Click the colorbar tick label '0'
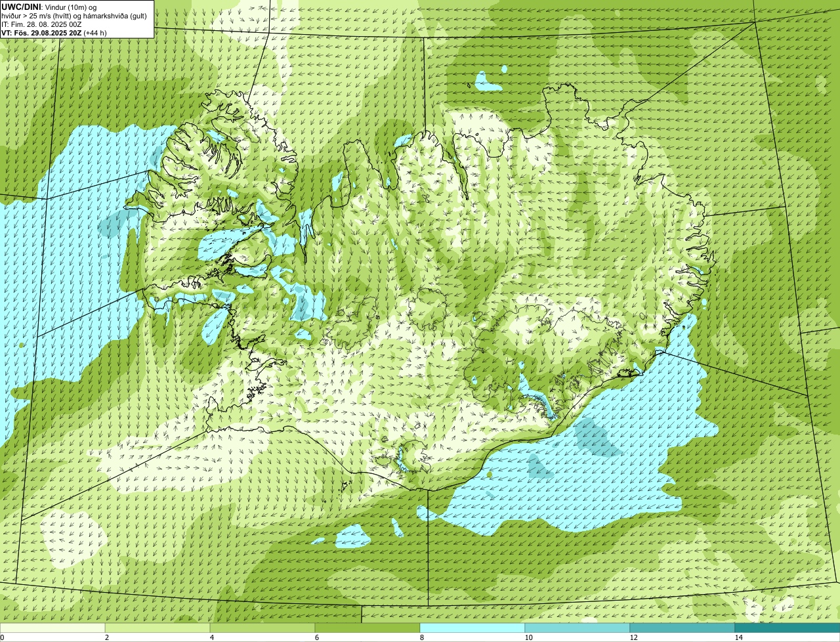The height and width of the screenshot is (642, 840). coord(2,637)
